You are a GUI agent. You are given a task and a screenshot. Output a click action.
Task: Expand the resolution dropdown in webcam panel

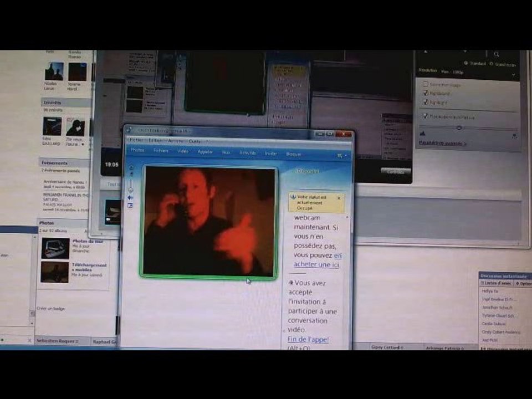(513, 74)
